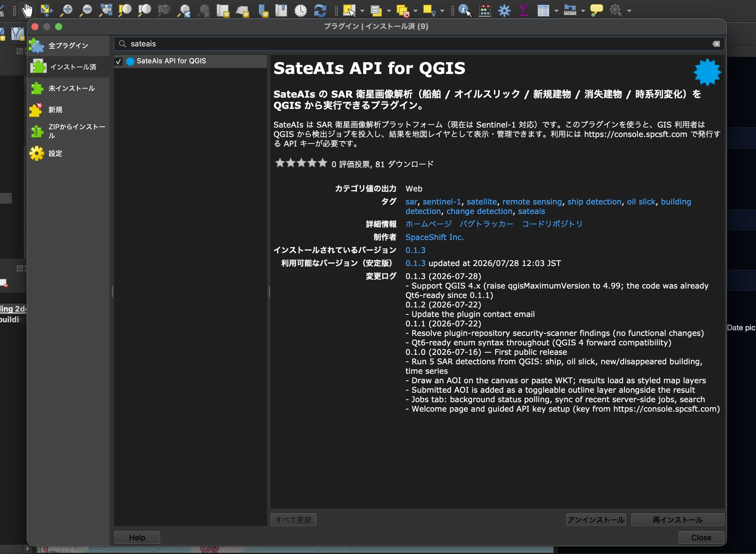This screenshot has width=756, height=554.
Task: Click the Zoom to Selection icon
Action: tap(125, 10)
